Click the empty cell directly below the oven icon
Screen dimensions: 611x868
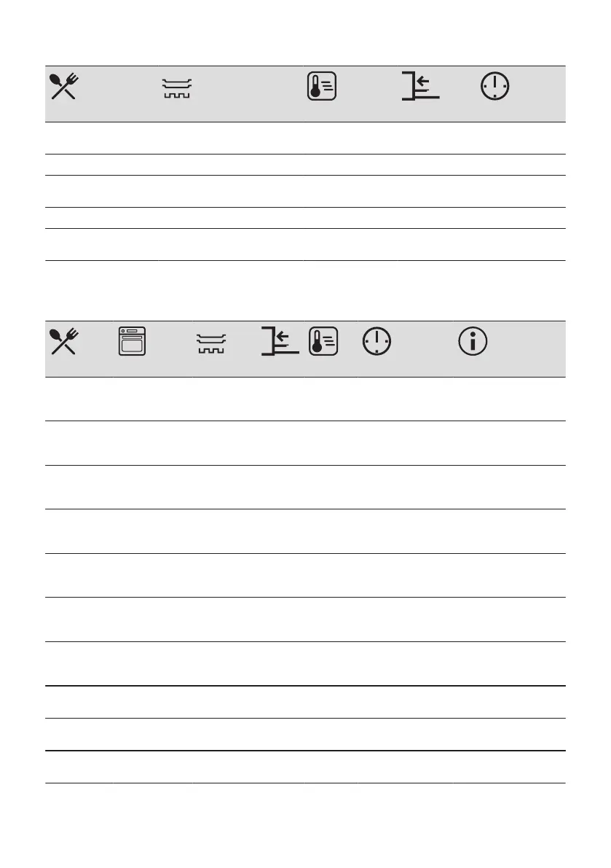pyautogui.click(x=153, y=399)
